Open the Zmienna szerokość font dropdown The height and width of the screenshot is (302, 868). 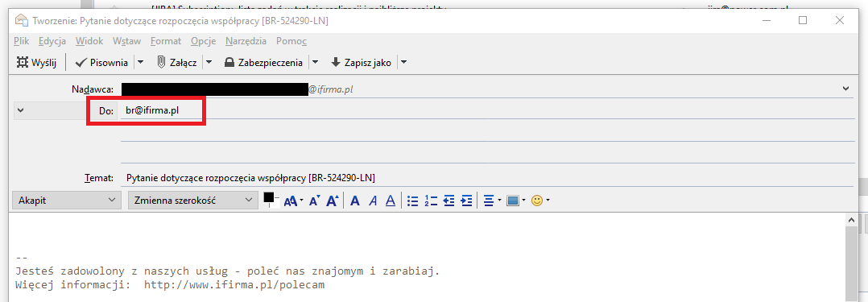click(x=193, y=200)
